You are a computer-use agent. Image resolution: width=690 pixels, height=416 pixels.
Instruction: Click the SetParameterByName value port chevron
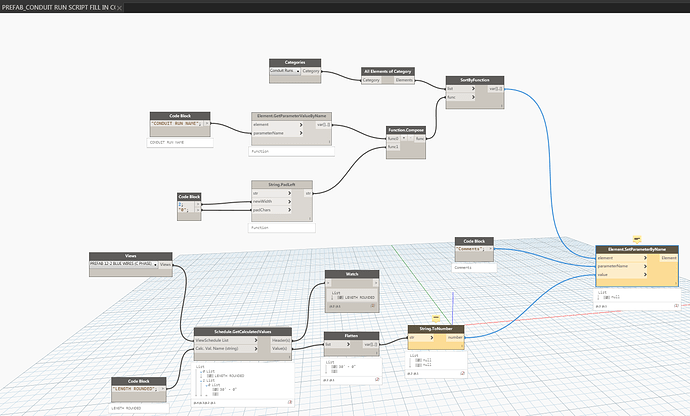646,275
